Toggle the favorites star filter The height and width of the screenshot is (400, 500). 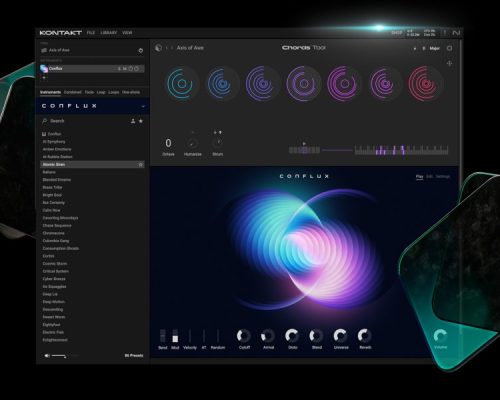click(141, 121)
